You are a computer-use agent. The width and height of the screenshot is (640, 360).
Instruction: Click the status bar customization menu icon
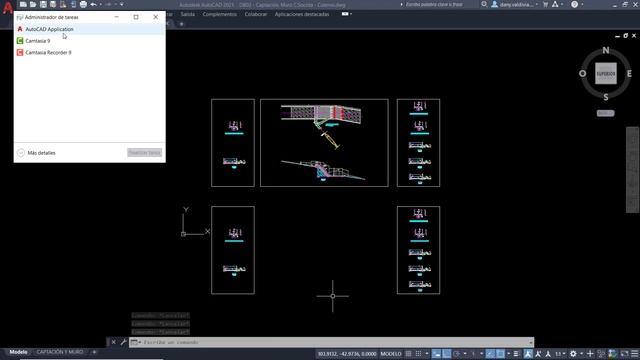coord(635,353)
